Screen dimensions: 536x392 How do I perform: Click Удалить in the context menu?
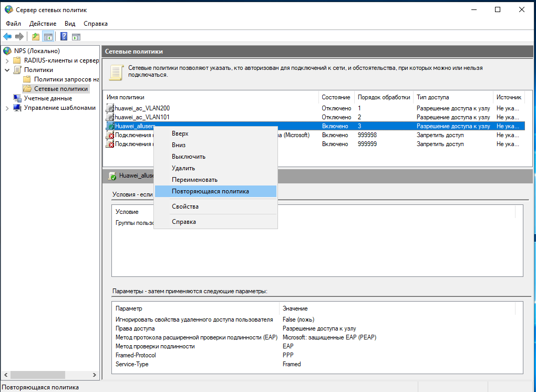pyautogui.click(x=183, y=168)
